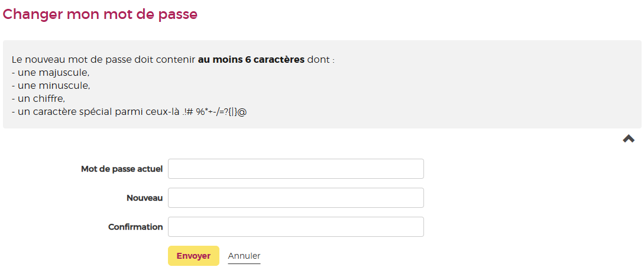Click the hash symbol in the special characters
The width and height of the screenshot is (644, 270).
pyautogui.click(x=190, y=111)
